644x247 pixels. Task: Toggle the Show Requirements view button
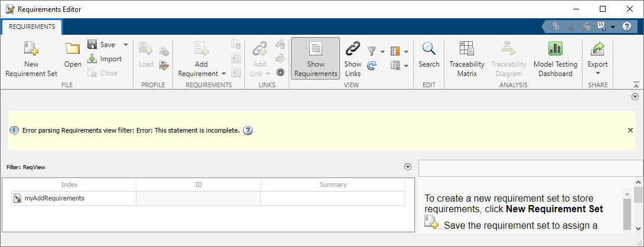click(x=315, y=59)
